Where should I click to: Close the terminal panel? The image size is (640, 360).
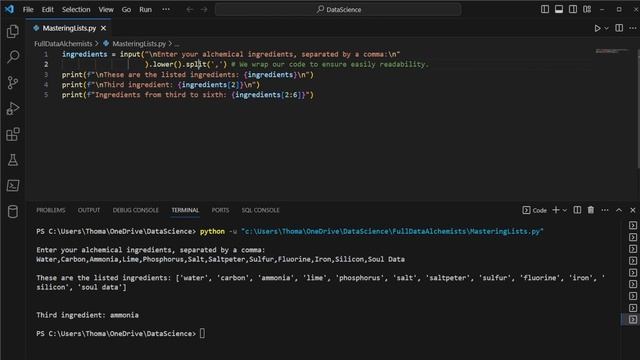coord(633,210)
